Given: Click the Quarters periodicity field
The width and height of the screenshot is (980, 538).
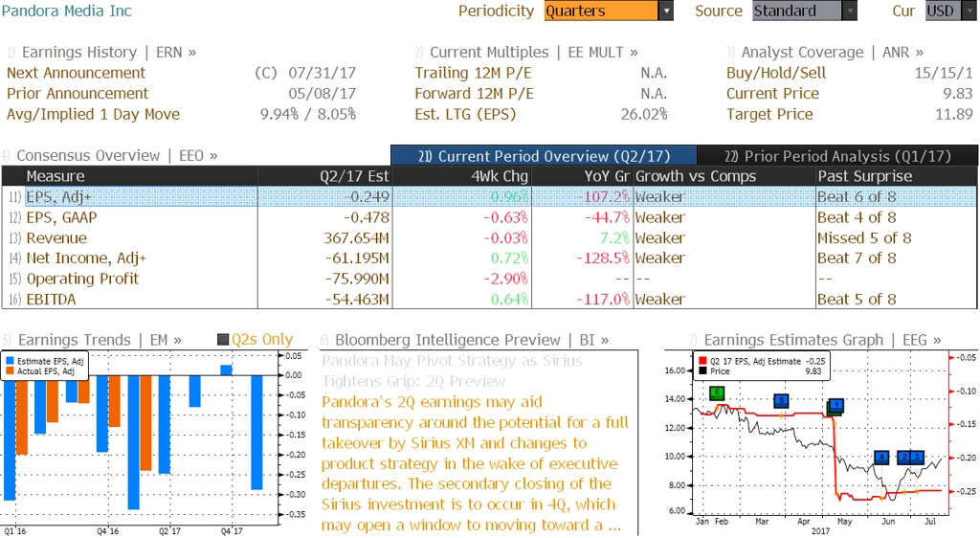Looking at the screenshot, I should [x=601, y=11].
